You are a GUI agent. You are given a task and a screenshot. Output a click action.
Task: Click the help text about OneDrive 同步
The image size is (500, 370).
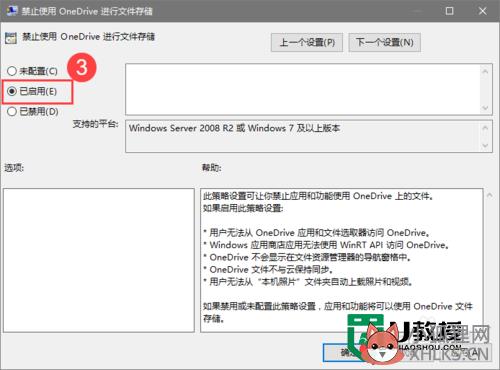(268, 269)
